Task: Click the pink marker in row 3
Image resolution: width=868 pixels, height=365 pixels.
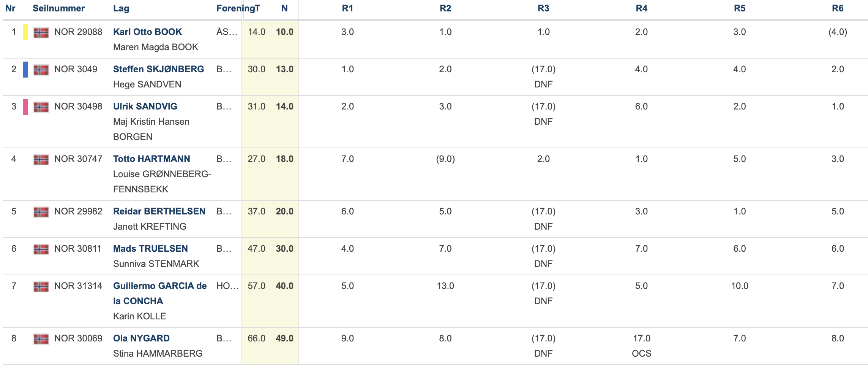Action: click(25, 107)
